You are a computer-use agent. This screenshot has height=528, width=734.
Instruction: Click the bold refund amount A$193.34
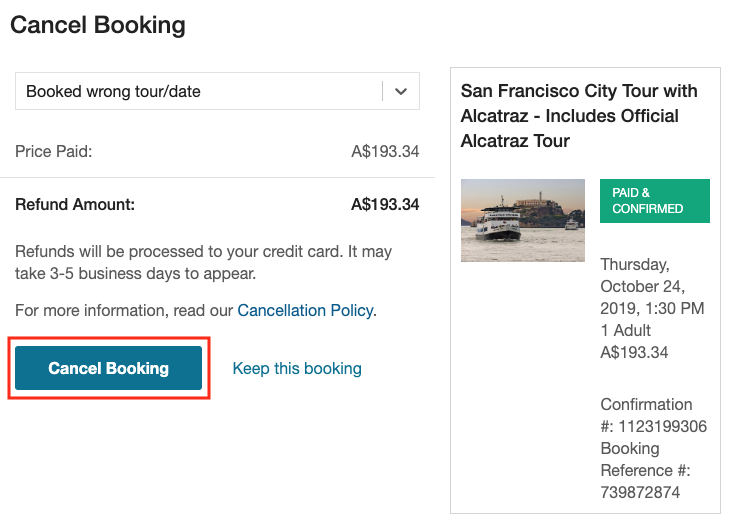(x=385, y=205)
